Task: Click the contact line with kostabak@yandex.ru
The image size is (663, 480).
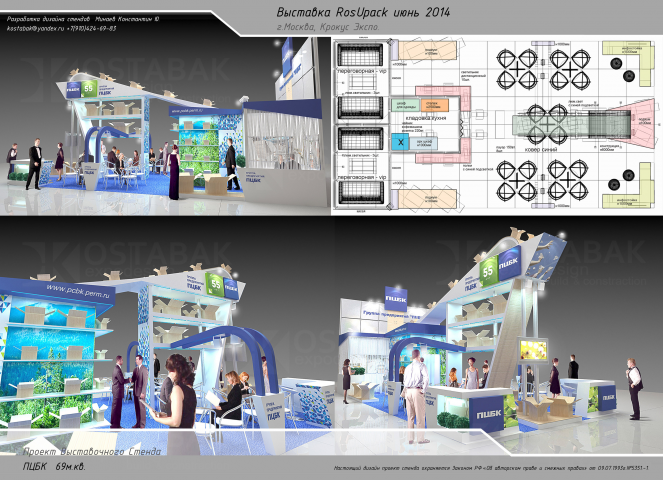Action: point(61,28)
